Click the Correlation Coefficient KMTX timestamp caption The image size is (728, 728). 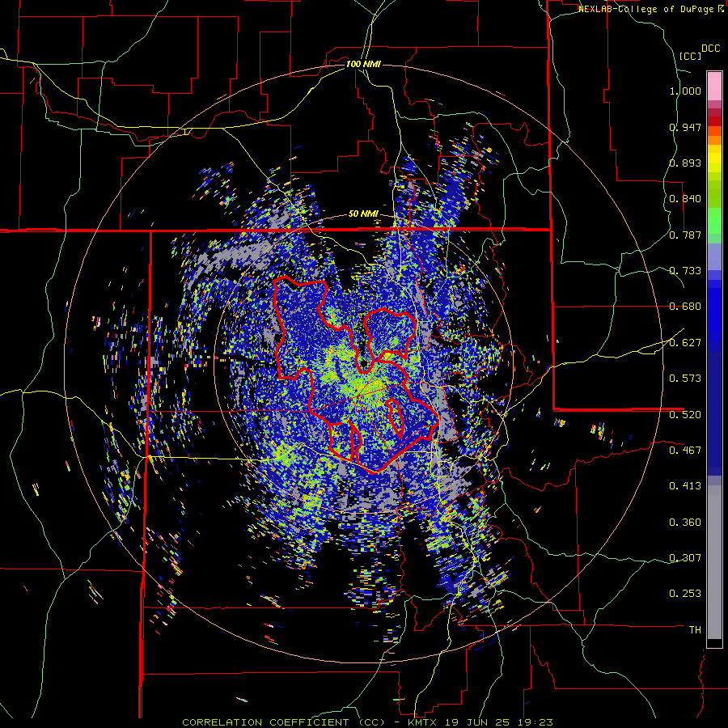click(367, 722)
